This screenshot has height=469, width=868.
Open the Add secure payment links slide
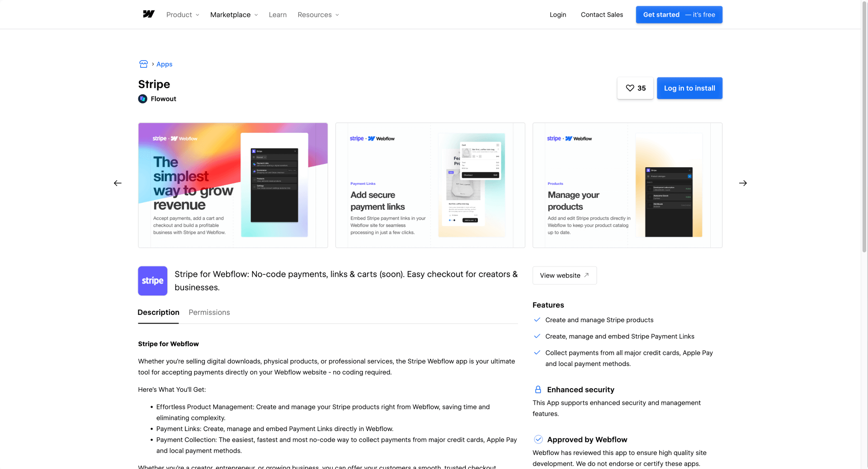(430, 185)
